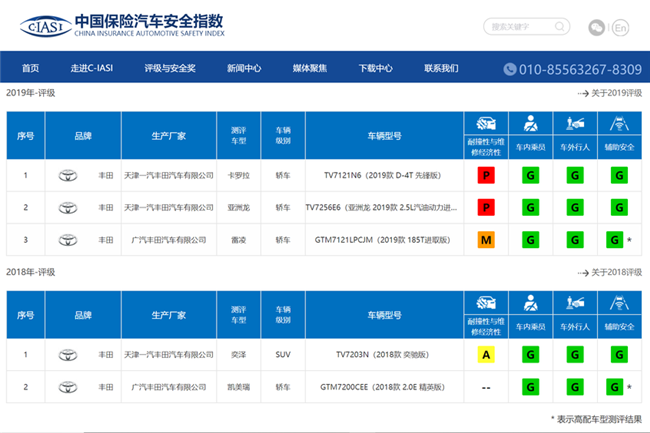Screen dimensions: 650x433
Task: Open 奕泽 occupant G rating badge
Action: click(x=531, y=354)
